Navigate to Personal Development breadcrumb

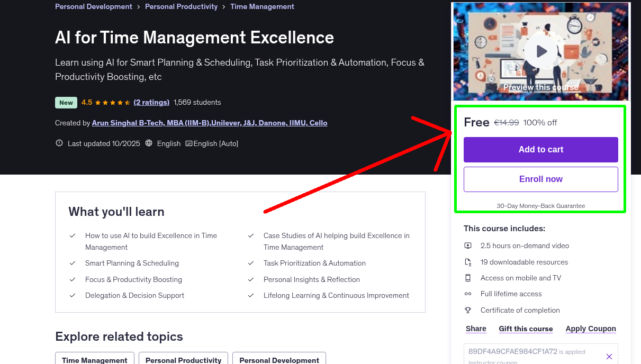(x=93, y=6)
